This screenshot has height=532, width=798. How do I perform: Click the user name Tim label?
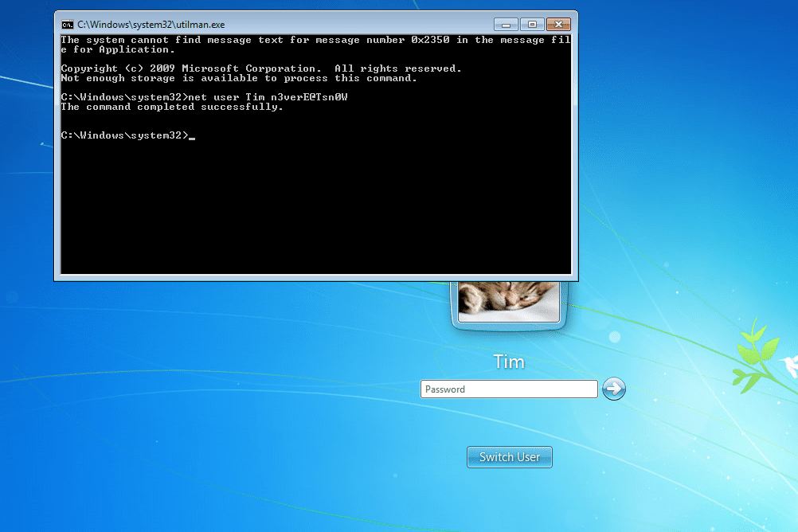pos(509,362)
